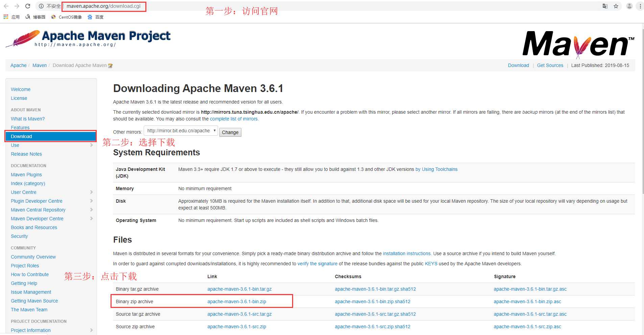This screenshot has height=335, width=644.
Task: Click the Maven breadcrumb link
Action: pos(40,65)
